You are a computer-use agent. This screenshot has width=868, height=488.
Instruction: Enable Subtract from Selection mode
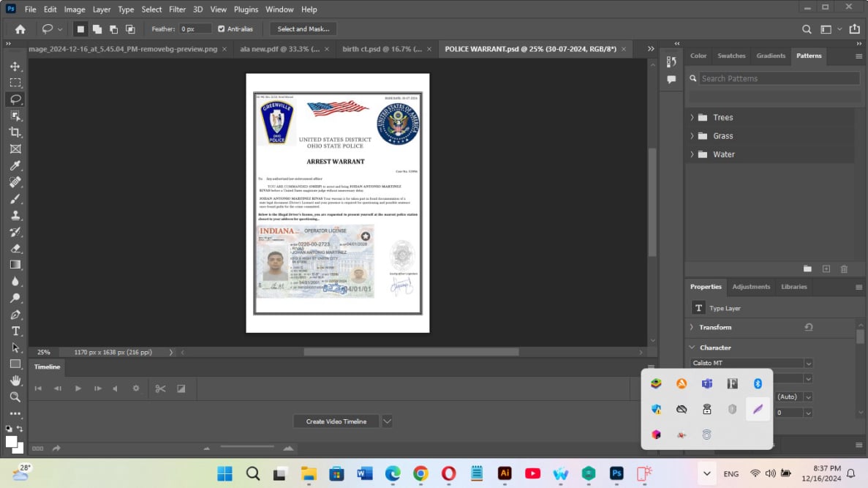coord(113,29)
